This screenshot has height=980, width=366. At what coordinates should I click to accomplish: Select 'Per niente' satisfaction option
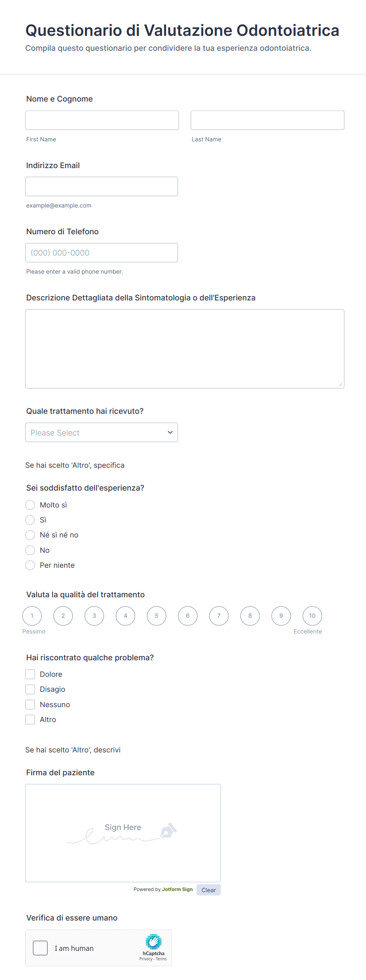point(30,565)
